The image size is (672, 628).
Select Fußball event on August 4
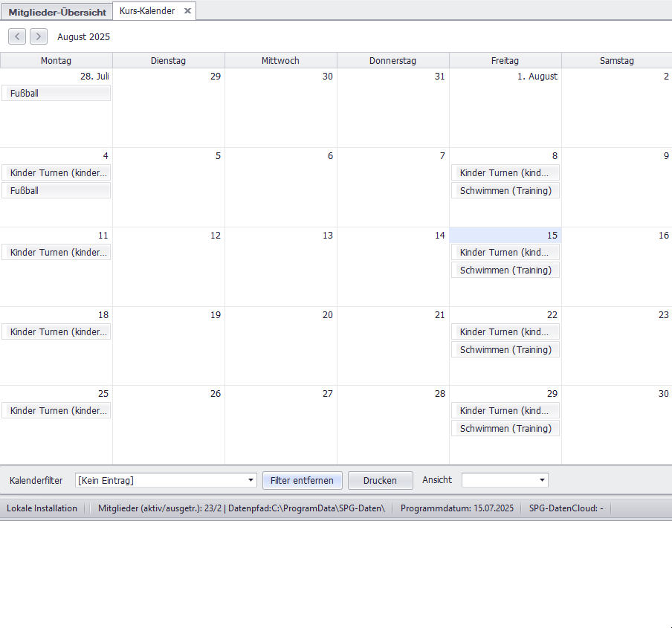[56, 191]
